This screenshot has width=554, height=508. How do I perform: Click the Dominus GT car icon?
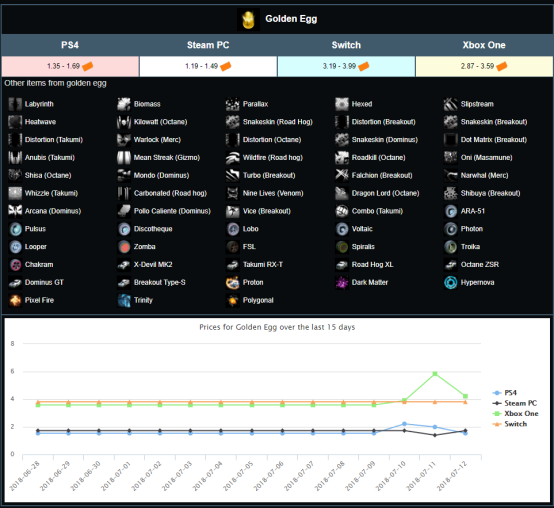coord(15,282)
